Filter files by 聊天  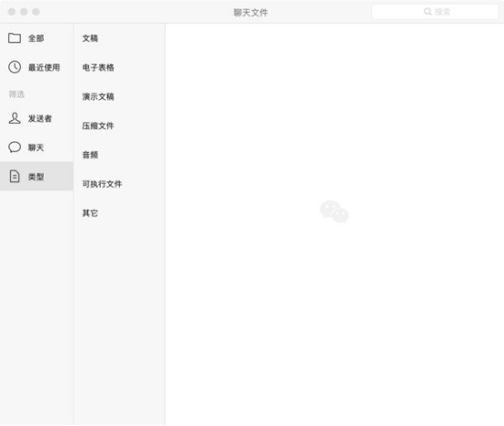click(36, 147)
